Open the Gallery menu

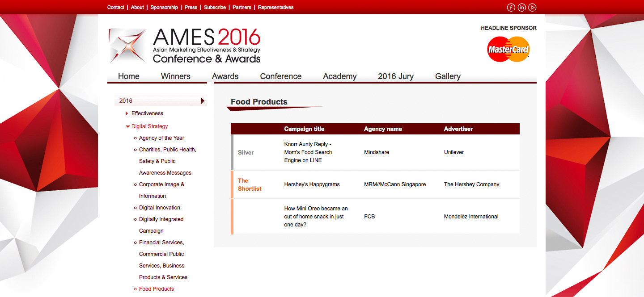coord(448,76)
